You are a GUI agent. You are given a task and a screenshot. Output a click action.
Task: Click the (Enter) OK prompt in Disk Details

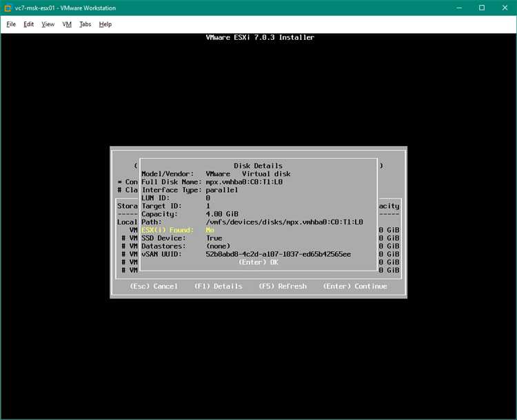[x=258, y=262]
